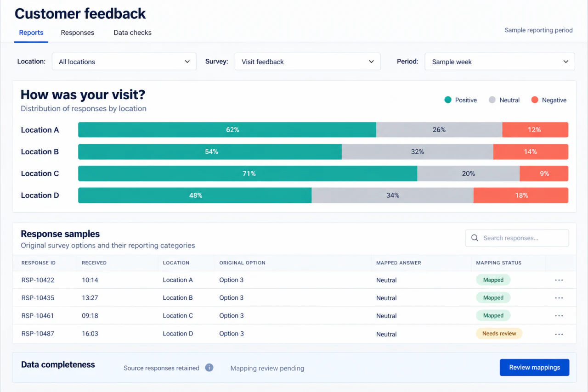Switch to the Responses tab
The image size is (588, 392).
[x=78, y=33]
